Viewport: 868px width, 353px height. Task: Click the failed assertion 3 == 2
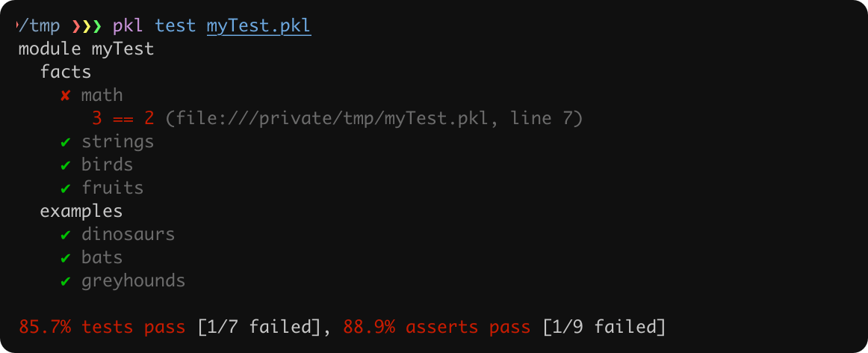tap(123, 118)
